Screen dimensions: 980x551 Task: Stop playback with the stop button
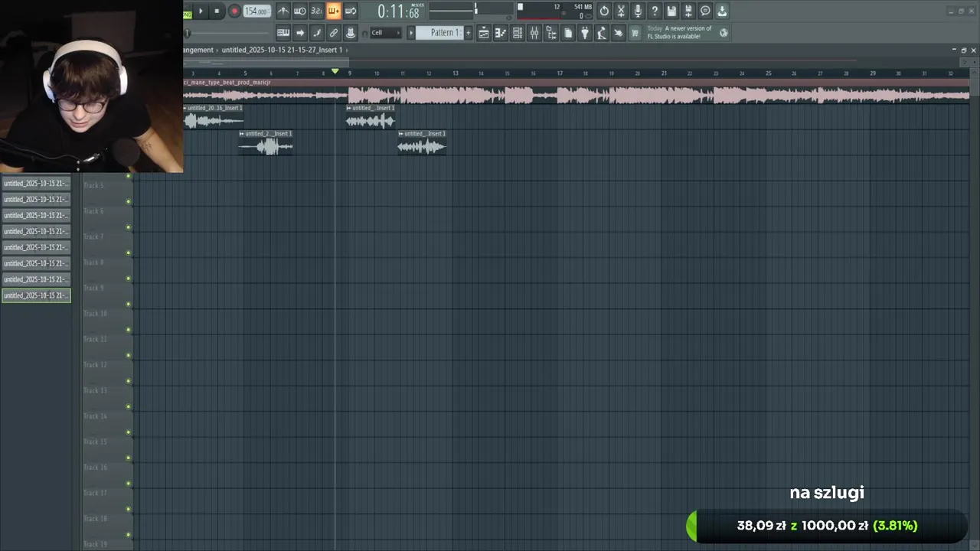(x=217, y=11)
